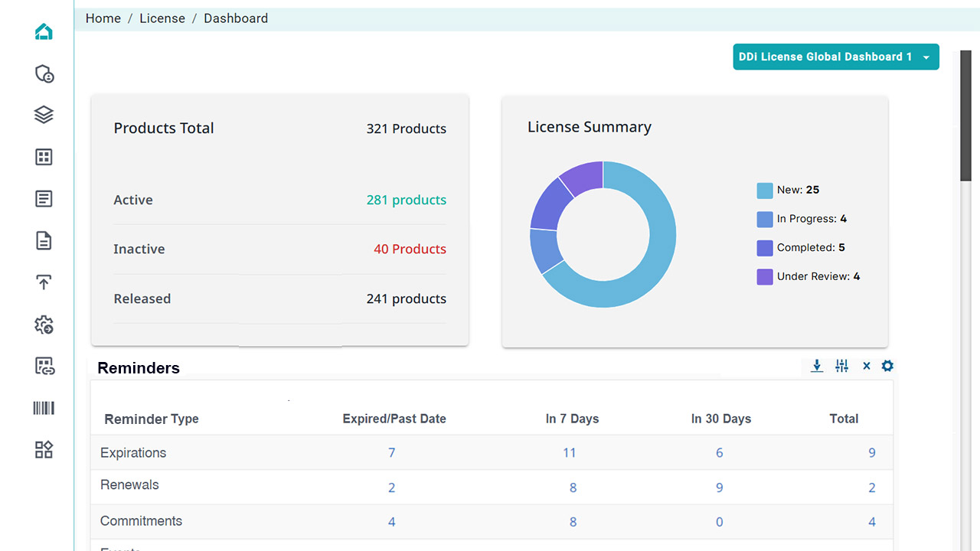Select the stacked layers sidebar icon

pos(44,115)
